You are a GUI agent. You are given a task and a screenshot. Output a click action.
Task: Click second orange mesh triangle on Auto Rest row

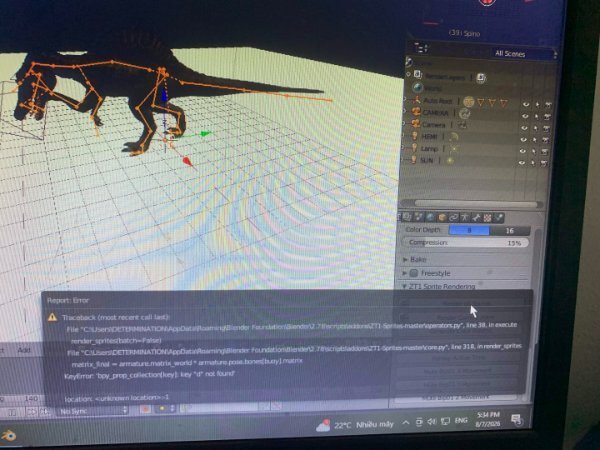[x=492, y=102]
